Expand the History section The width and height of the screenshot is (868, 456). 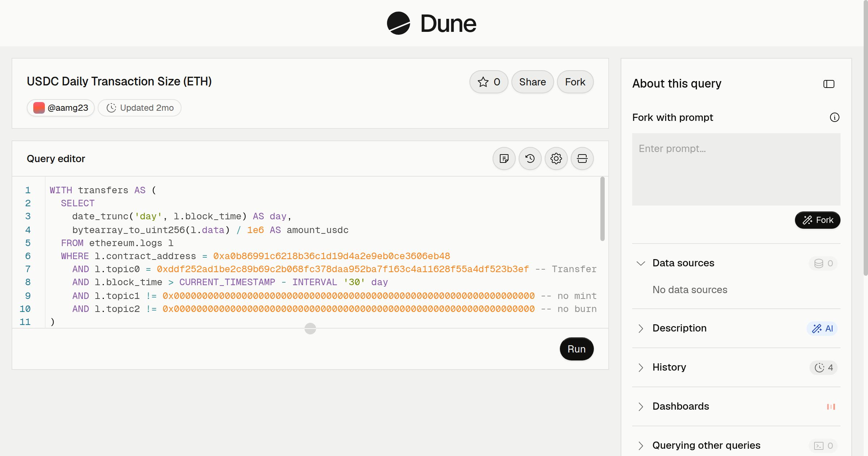pyautogui.click(x=641, y=367)
